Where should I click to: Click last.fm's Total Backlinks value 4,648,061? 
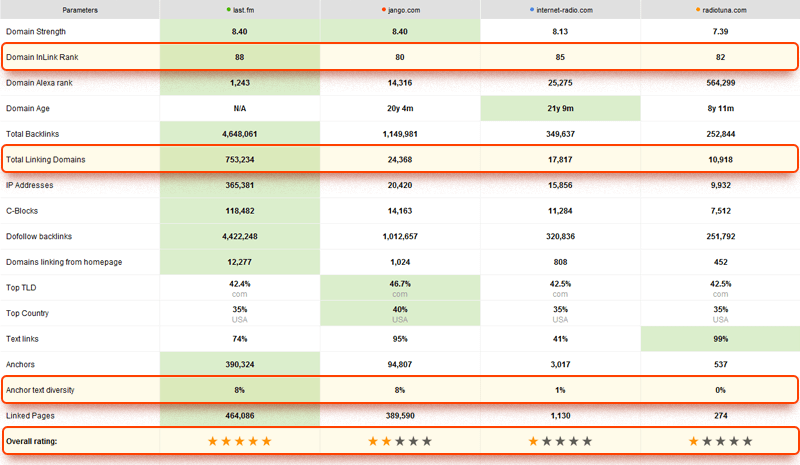click(x=239, y=133)
